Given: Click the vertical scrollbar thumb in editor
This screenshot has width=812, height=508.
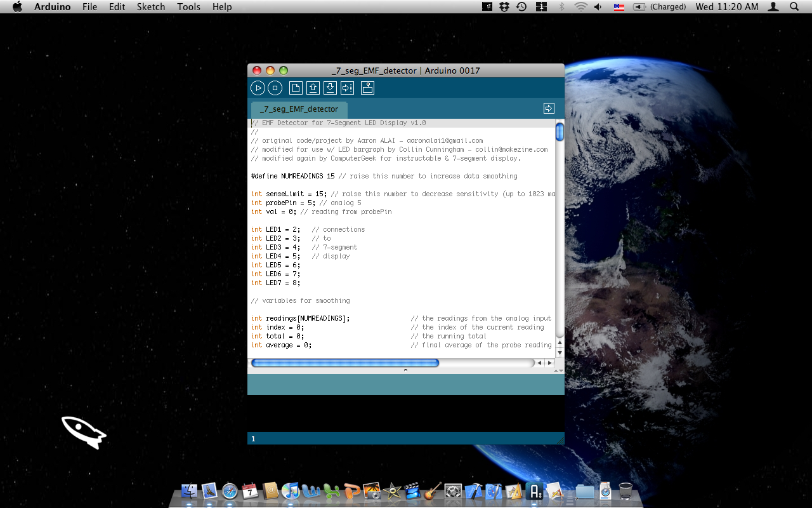Looking at the screenshot, I should coord(560,132).
